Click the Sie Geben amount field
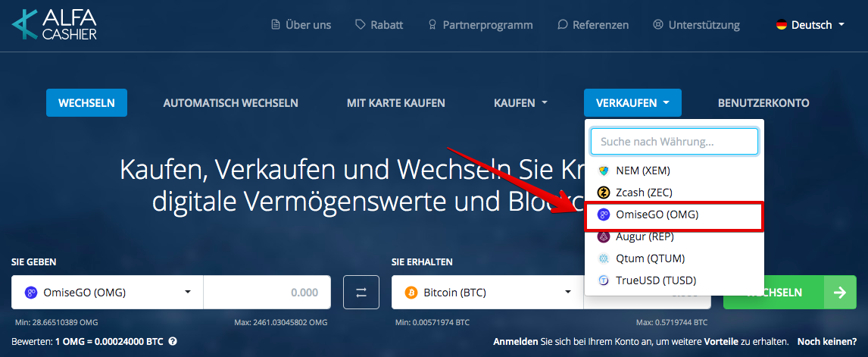Screen dimensions: 868x357 tap(267, 292)
